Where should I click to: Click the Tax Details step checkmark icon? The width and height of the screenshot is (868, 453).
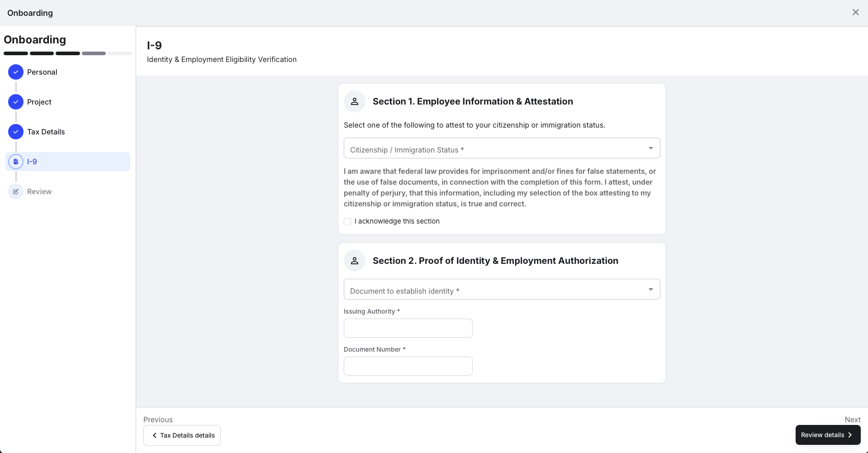point(16,132)
